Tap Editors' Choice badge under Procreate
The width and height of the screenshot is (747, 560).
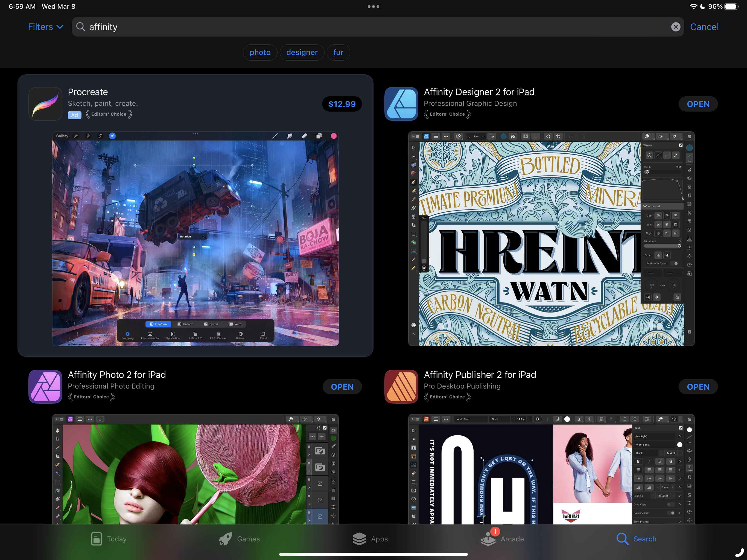pos(109,114)
